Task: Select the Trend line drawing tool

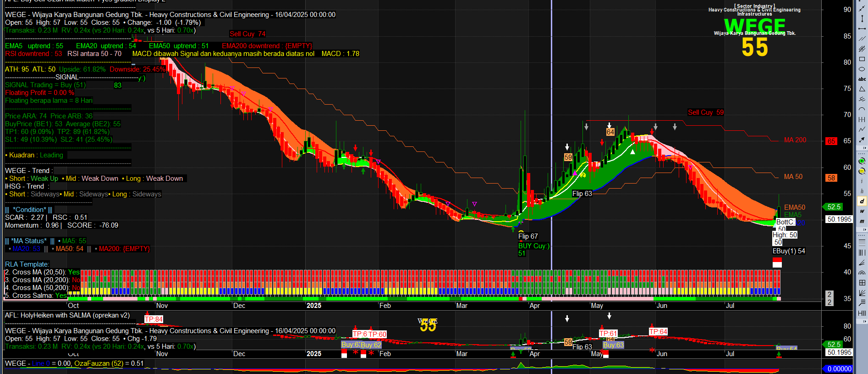Action: (862, 9)
